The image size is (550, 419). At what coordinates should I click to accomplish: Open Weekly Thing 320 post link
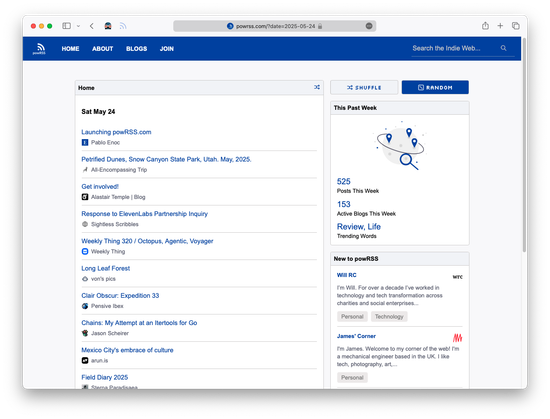click(147, 241)
